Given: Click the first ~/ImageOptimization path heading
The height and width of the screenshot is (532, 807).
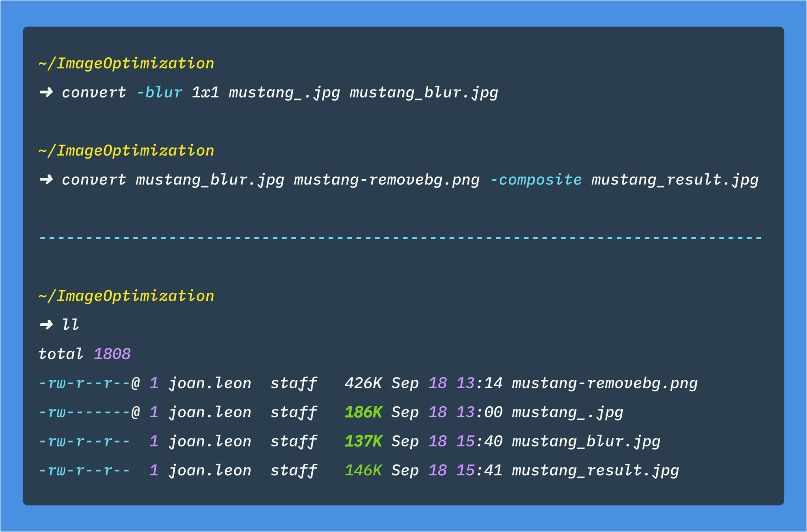Looking at the screenshot, I should click(x=126, y=63).
